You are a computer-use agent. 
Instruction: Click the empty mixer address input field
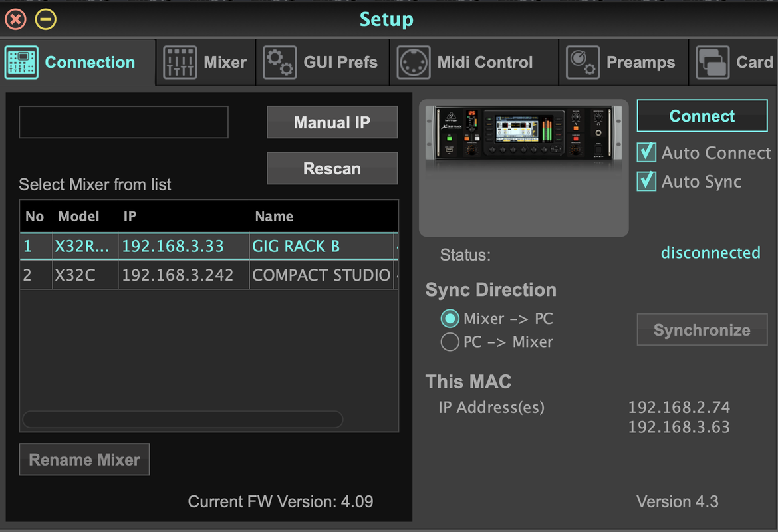tap(124, 122)
